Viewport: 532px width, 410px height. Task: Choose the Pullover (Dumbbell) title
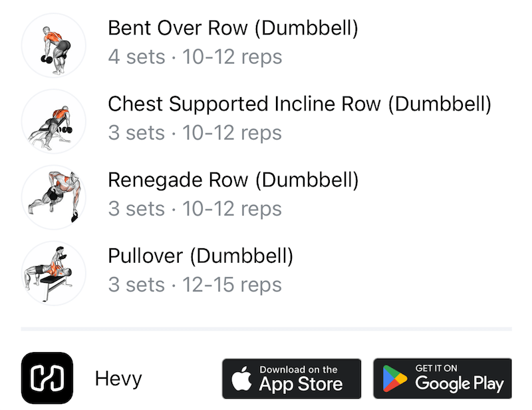click(200, 256)
